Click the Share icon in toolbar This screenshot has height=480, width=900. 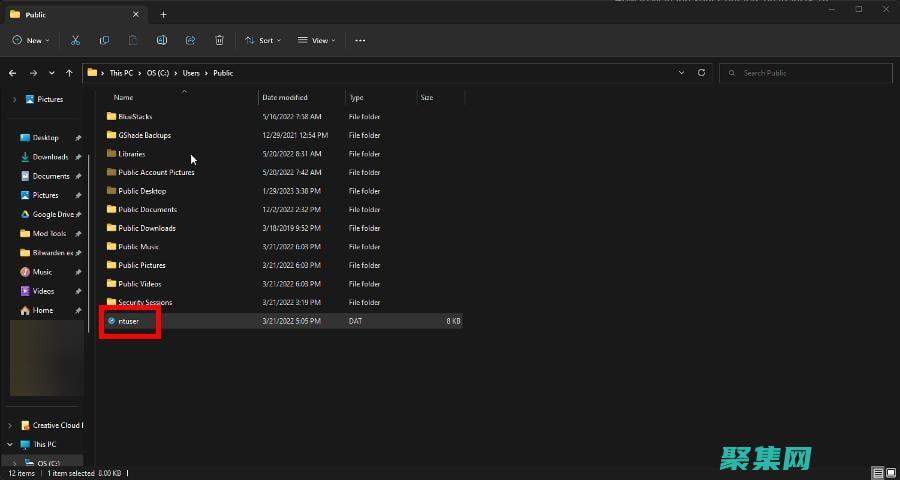(x=190, y=40)
